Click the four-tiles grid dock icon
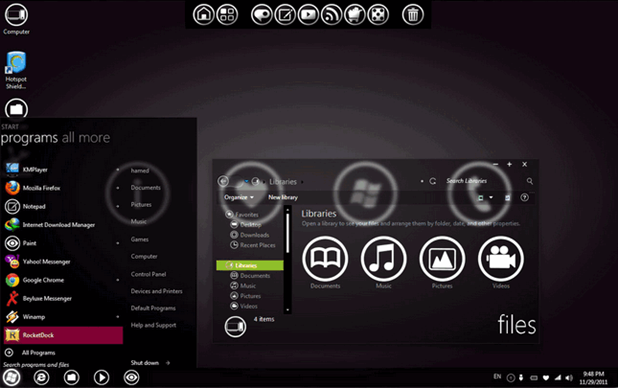This screenshot has height=388, width=618. coord(227,15)
